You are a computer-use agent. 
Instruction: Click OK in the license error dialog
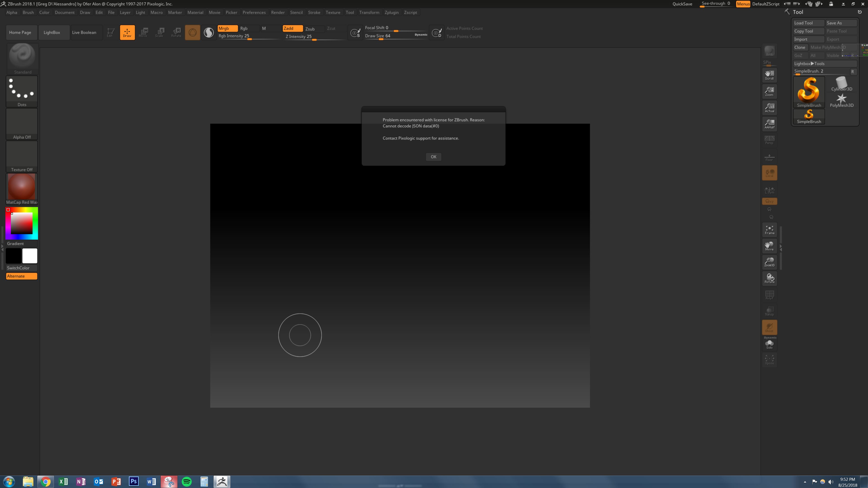pyautogui.click(x=433, y=157)
